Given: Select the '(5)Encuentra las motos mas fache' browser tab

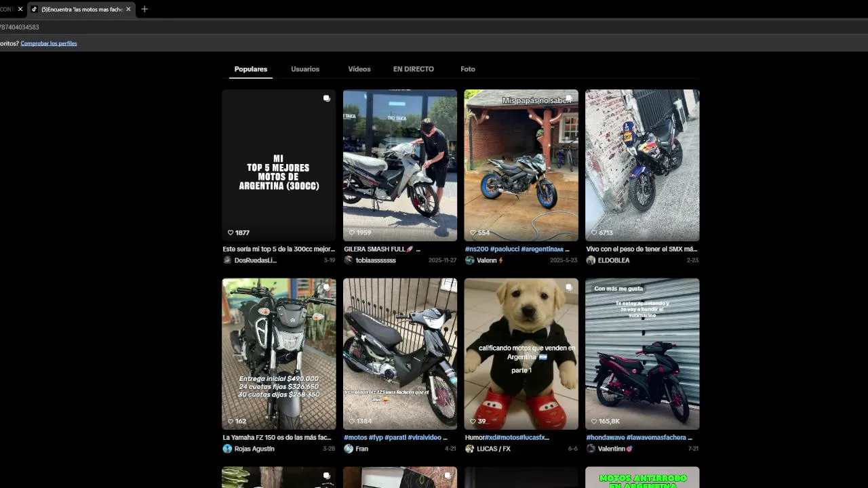Looking at the screenshot, I should pyautogui.click(x=81, y=9).
